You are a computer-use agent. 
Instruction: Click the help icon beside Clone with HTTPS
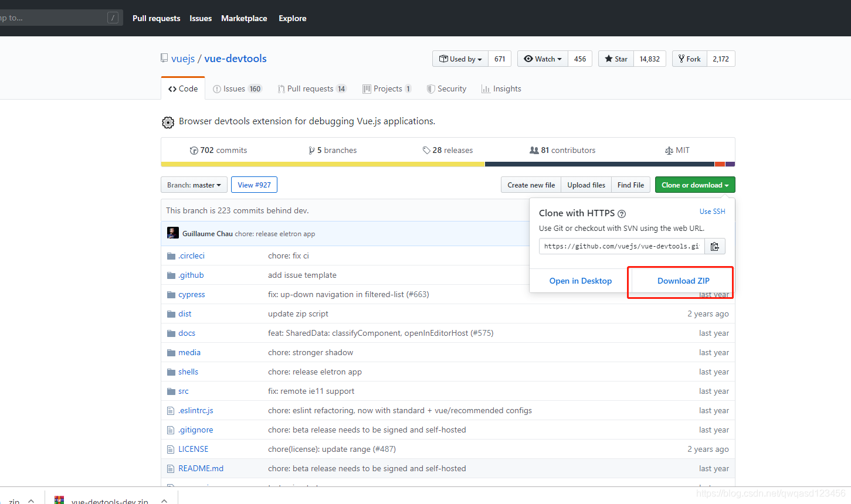coord(622,214)
